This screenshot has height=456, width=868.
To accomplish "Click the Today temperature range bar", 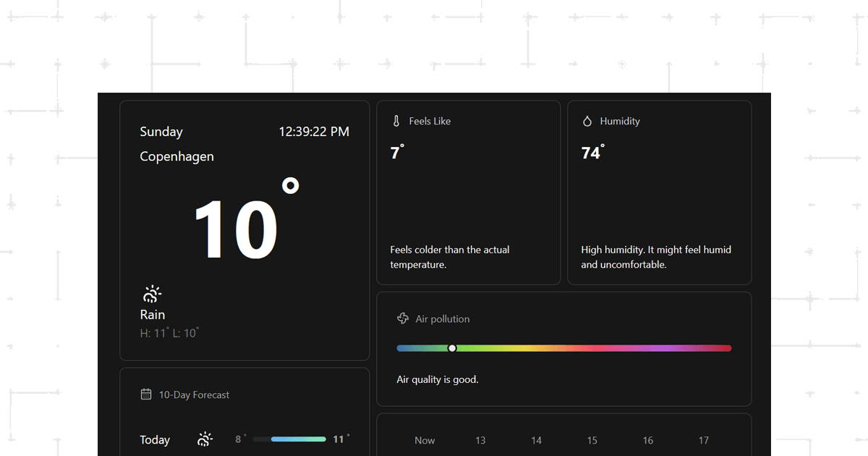I will [289, 439].
